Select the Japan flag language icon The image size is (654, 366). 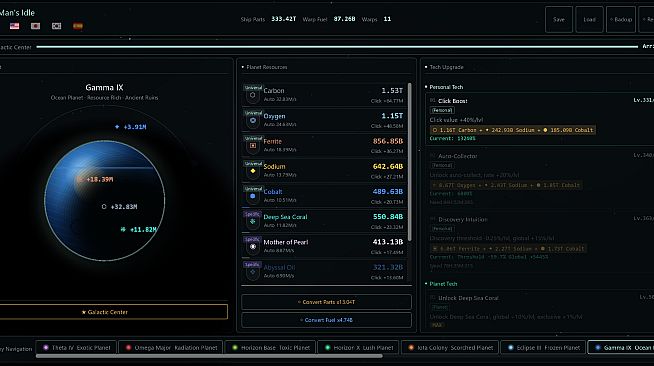pos(35,26)
